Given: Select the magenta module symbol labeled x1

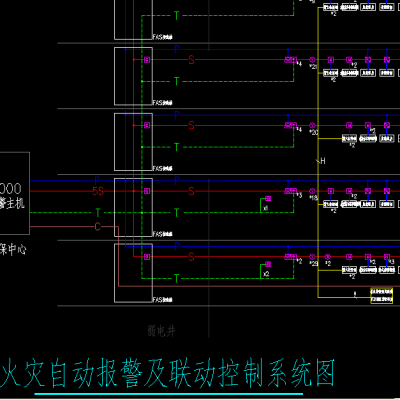Looking at the screenshot, I should (x=268, y=199).
